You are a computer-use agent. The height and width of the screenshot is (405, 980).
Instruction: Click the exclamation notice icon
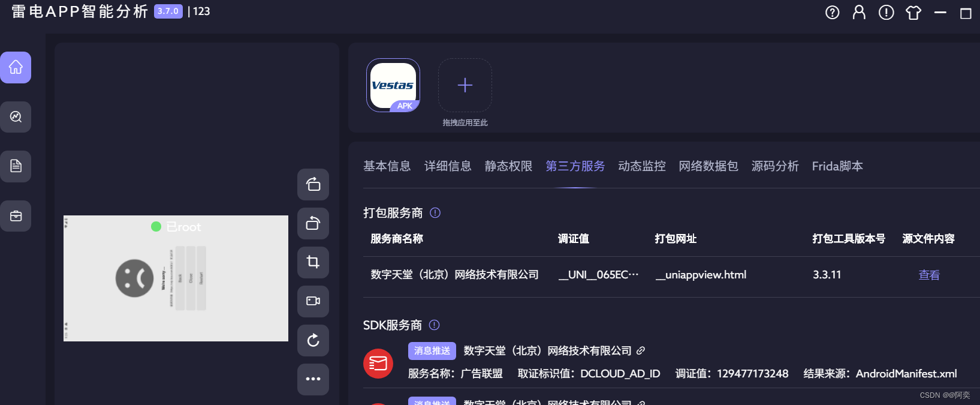tap(886, 13)
